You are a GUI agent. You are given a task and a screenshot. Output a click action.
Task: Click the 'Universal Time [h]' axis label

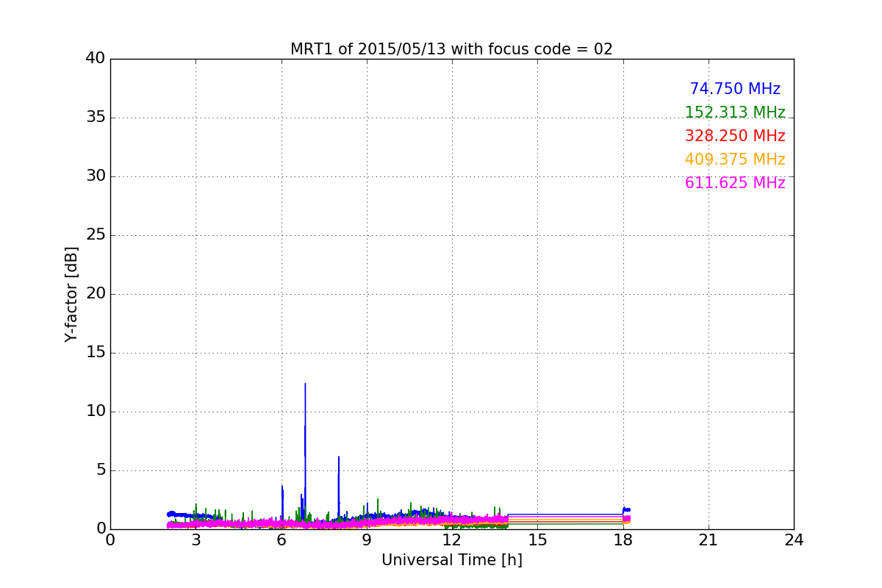(452, 560)
